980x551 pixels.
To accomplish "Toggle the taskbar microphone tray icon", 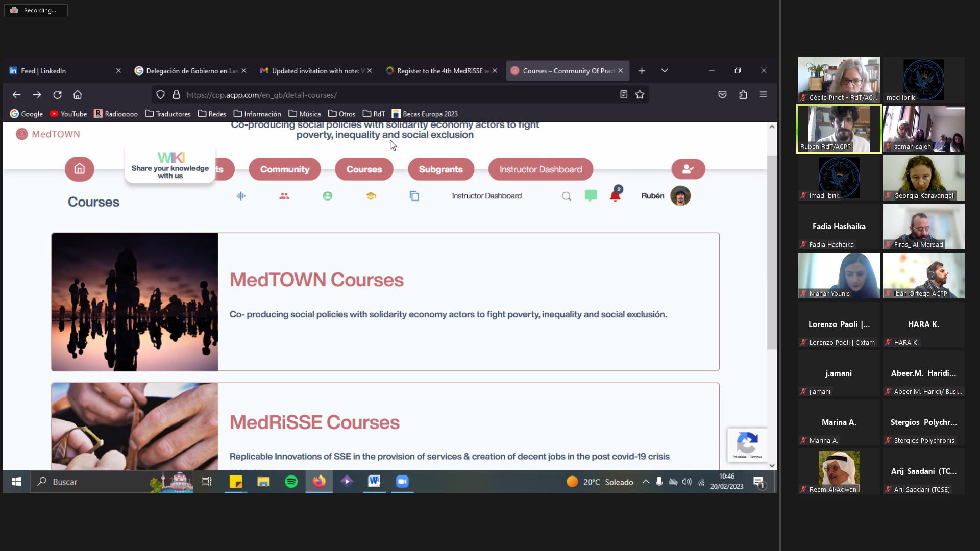I will [659, 482].
